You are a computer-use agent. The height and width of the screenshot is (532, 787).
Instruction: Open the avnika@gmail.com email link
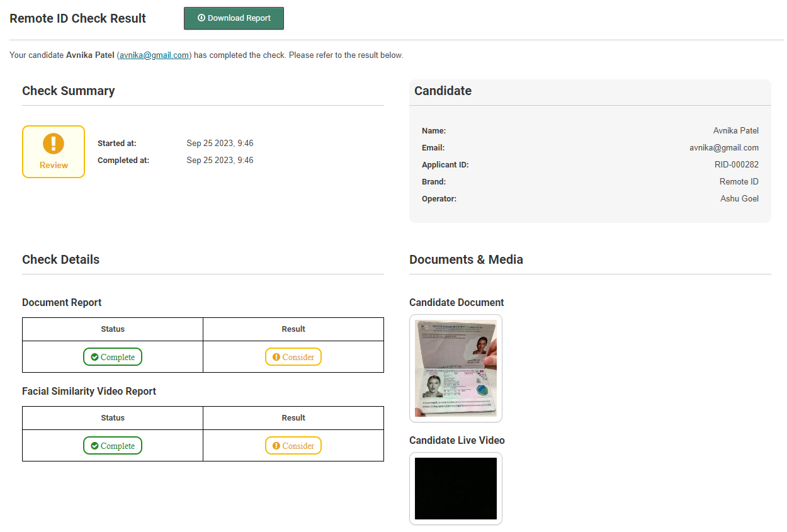coord(154,55)
